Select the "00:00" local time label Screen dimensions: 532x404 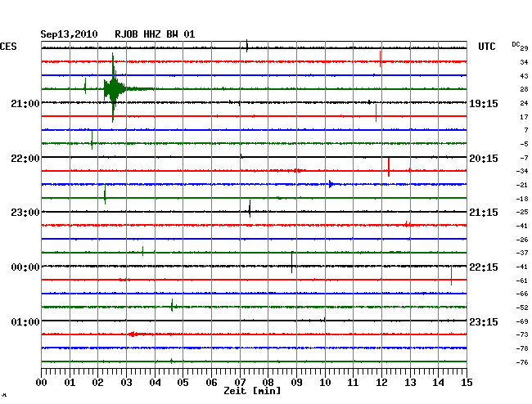(25, 267)
